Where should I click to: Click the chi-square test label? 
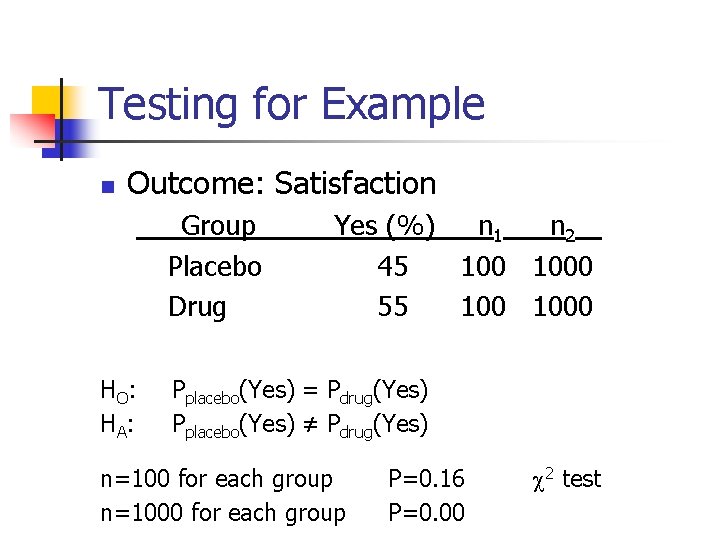coord(565,479)
